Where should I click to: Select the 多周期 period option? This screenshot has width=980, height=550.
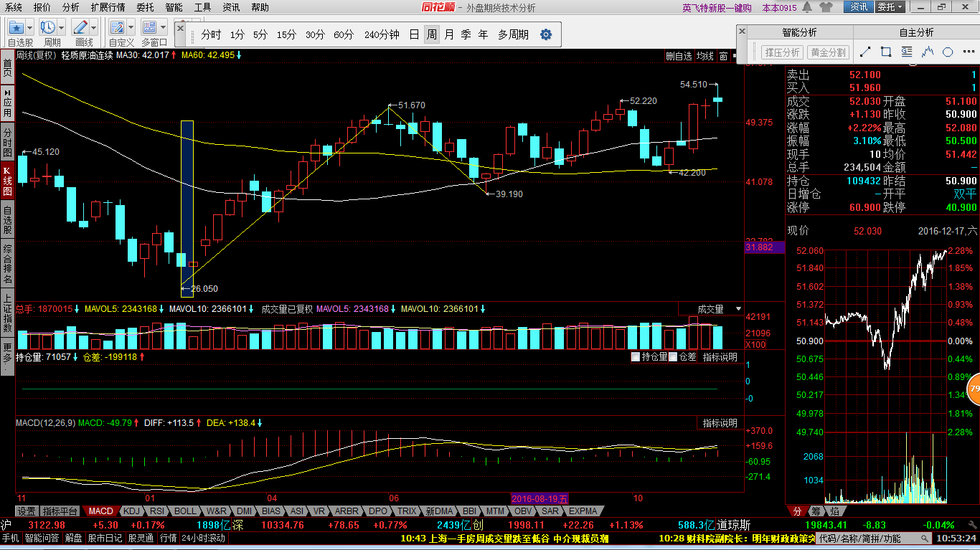point(513,34)
